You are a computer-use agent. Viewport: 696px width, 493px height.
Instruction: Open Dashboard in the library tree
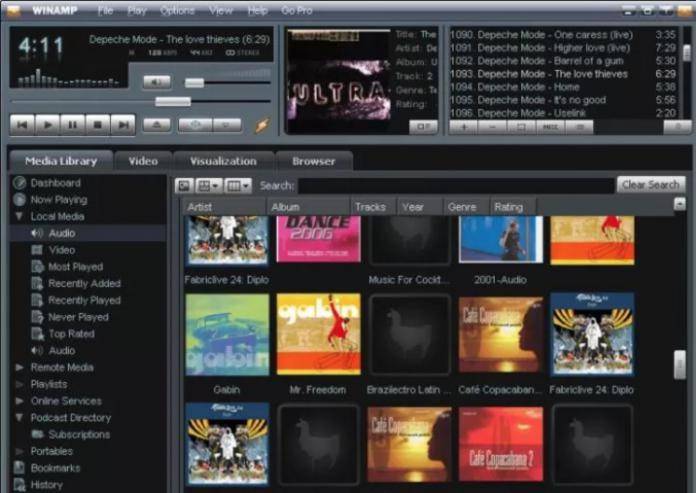(55, 183)
